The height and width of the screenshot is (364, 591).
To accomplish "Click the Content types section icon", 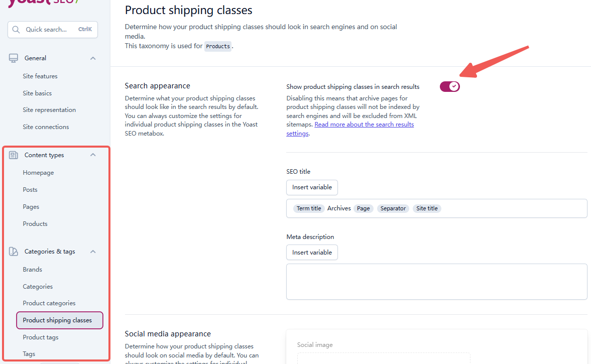I will click(x=13, y=155).
